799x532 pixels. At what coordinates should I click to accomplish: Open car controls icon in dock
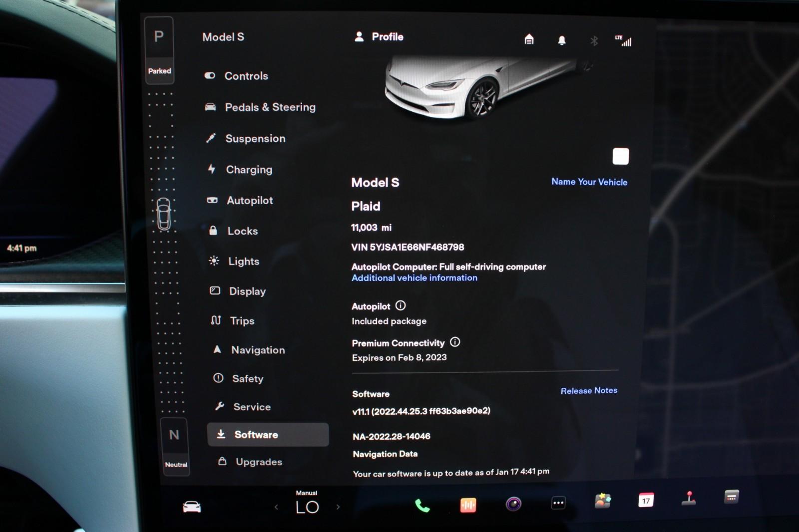pyautogui.click(x=192, y=507)
